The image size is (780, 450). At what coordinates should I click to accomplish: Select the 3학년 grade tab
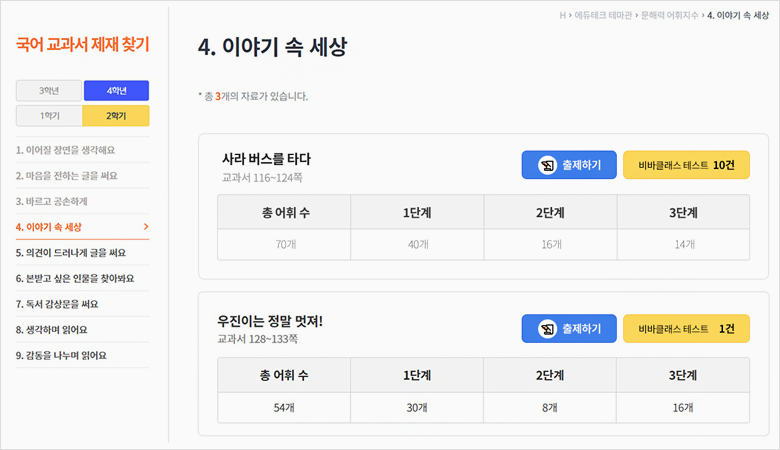click(49, 90)
